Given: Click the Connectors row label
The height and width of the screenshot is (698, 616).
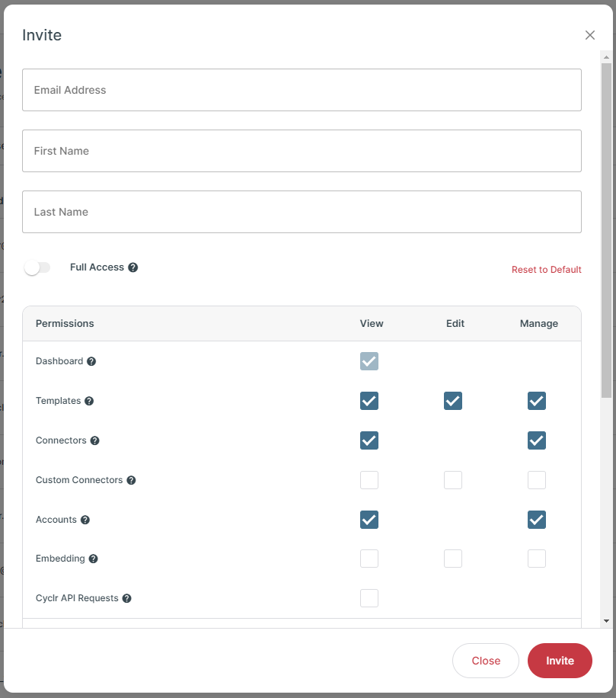Looking at the screenshot, I should point(61,440).
